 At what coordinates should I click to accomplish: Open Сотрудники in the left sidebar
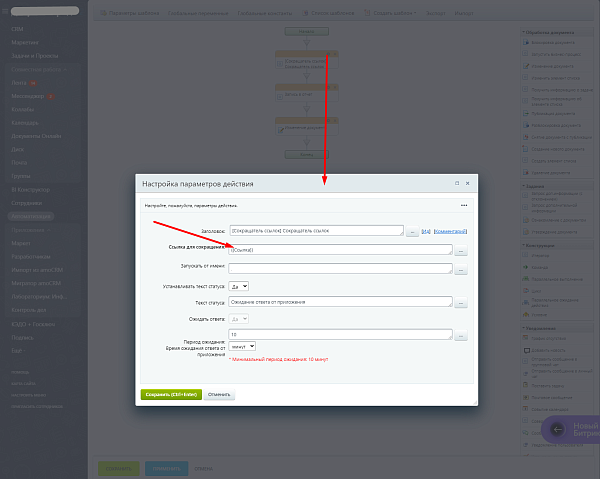coord(26,203)
